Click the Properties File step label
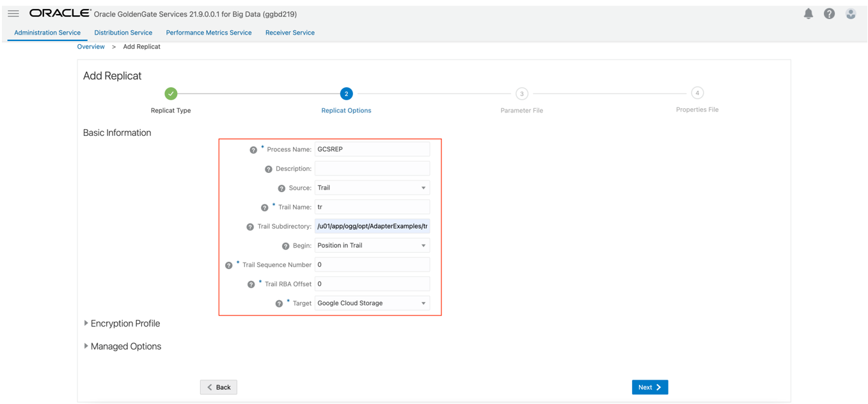The image size is (868, 404). pos(697,110)
